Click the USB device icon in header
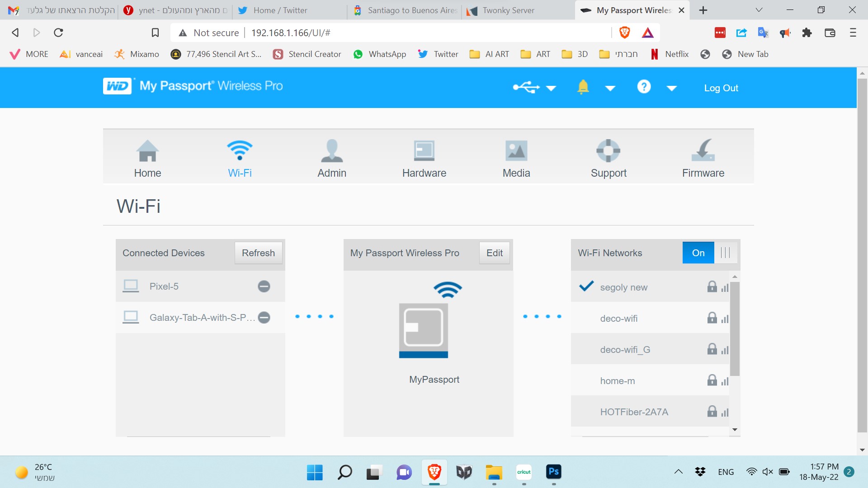Viewport: 868px width, 488px height. pyautogui.click(x=526, y=87)
